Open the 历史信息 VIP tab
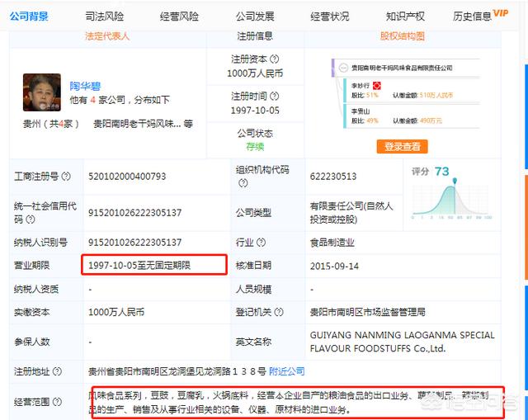The image size is (528, 420). tap(480, 16)
